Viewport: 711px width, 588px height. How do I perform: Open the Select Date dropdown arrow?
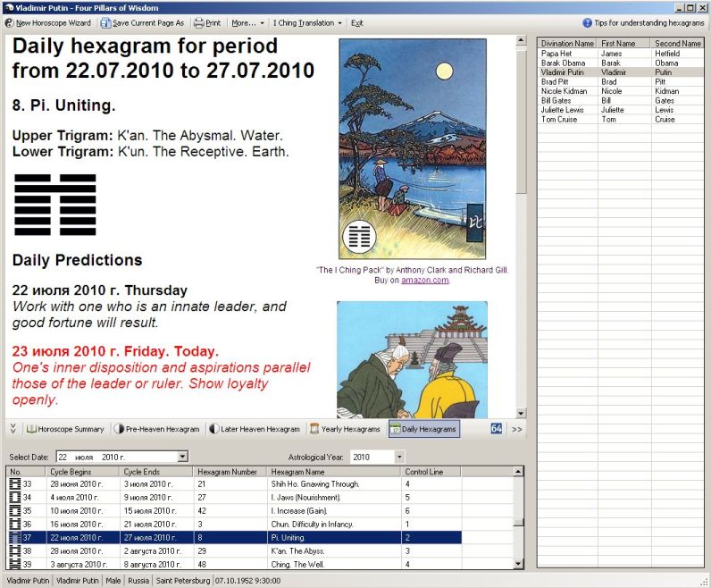pyautogui.click(x=182, y=457)
